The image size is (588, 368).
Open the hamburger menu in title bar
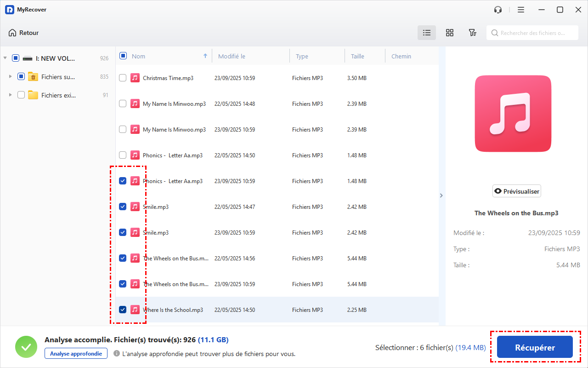pyautogui.click(x=521, y=10)
